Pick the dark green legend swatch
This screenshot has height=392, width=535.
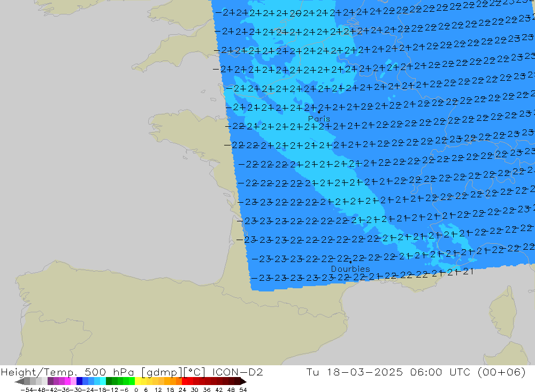coord(109,381)
